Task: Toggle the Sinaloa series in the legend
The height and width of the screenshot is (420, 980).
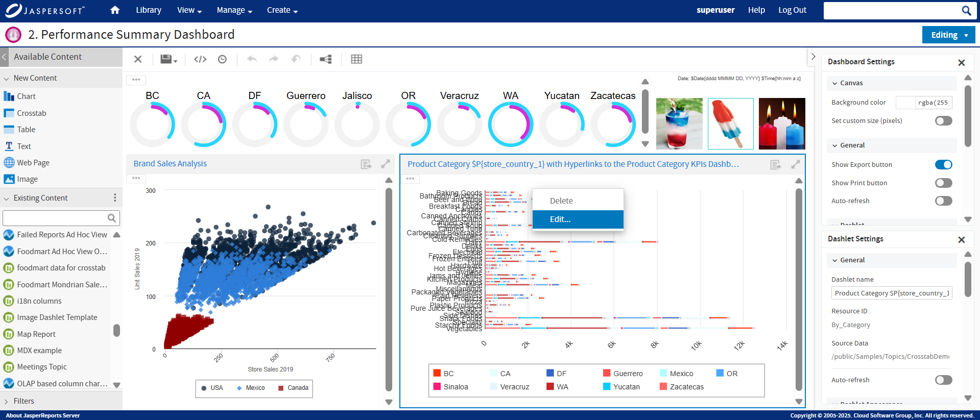Action: 450,387
